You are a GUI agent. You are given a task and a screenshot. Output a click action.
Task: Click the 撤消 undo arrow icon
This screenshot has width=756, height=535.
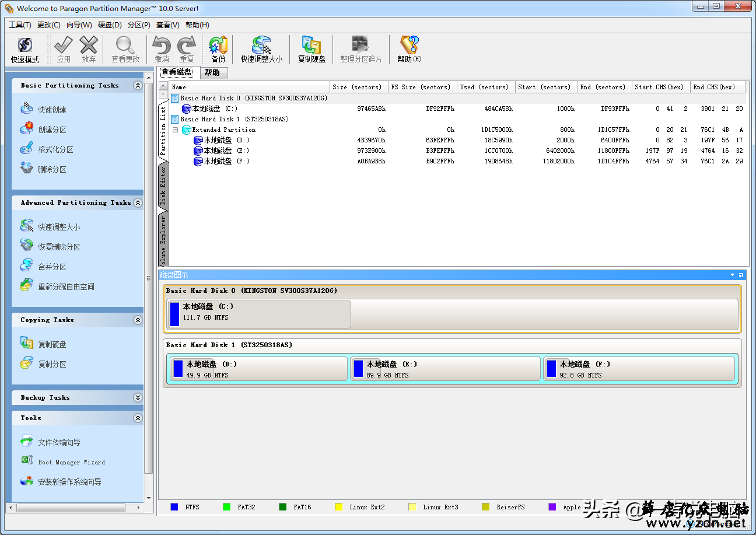pos(162,45)
